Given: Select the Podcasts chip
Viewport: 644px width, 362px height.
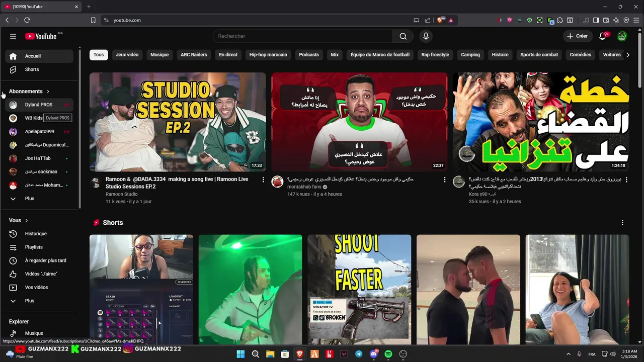Looking at the screenshot, I should (309, 55).
